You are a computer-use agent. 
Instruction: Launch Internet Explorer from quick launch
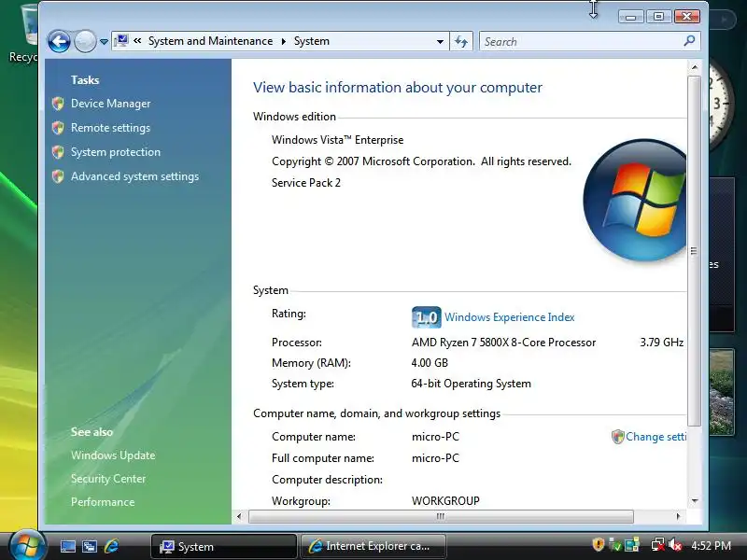[111, 546]
